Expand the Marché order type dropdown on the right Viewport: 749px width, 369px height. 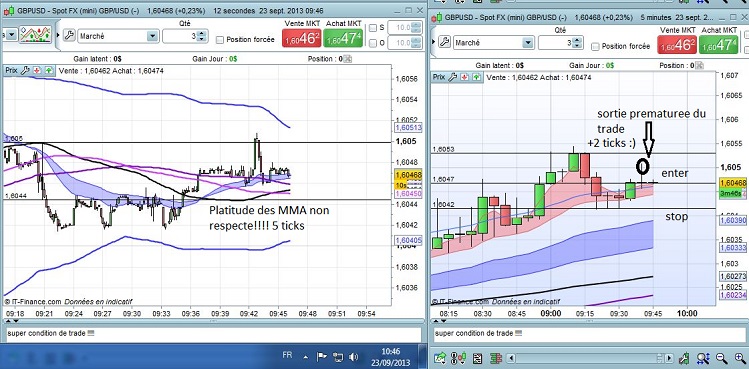pyautogui.click(x=528, y=43)
